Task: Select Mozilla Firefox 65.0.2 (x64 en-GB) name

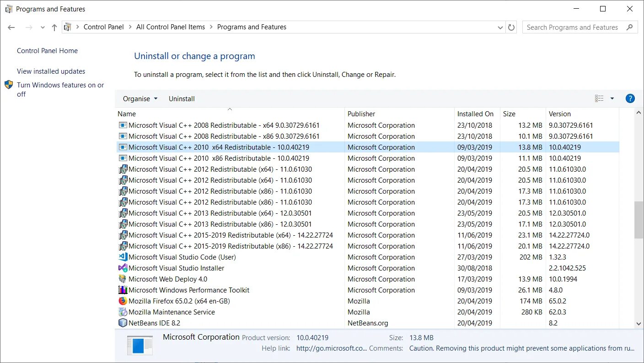Action: coord(179,301)
